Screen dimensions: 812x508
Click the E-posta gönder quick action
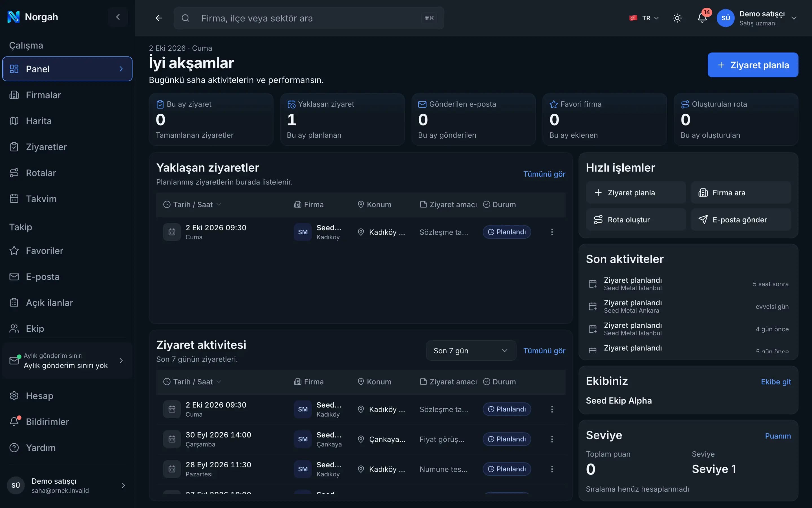(x=741, y=220)
